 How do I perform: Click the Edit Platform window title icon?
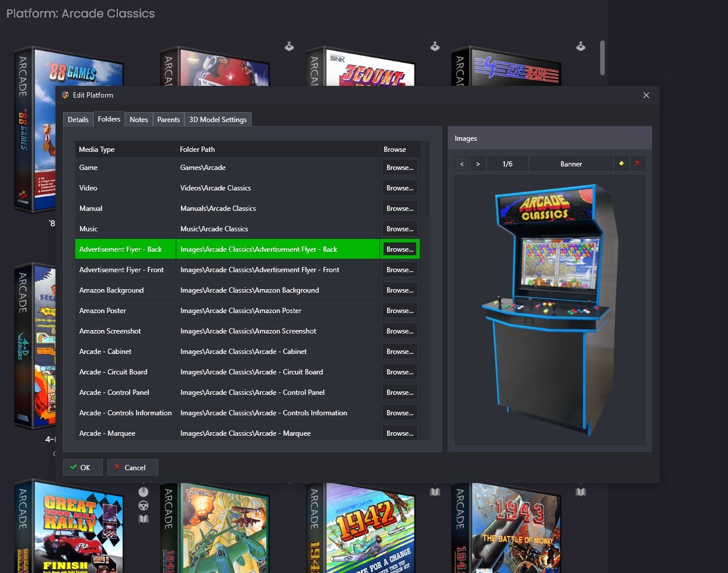click(x=65, y=95)
